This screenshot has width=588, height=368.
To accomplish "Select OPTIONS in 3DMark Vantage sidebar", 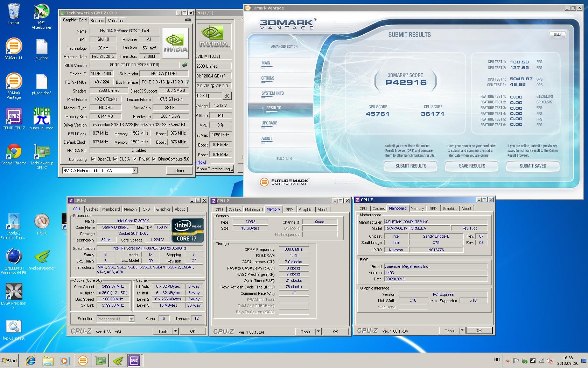I will [x=268, y=79].
